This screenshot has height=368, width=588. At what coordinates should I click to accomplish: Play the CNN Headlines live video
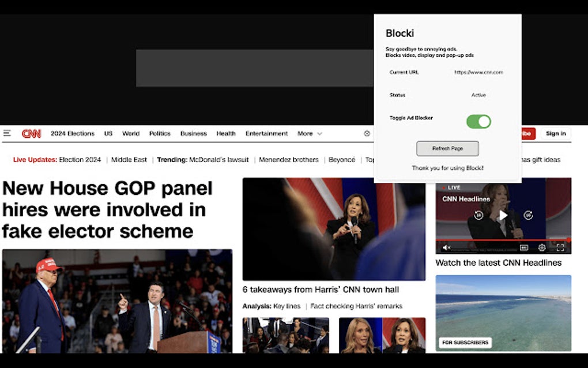503,215
